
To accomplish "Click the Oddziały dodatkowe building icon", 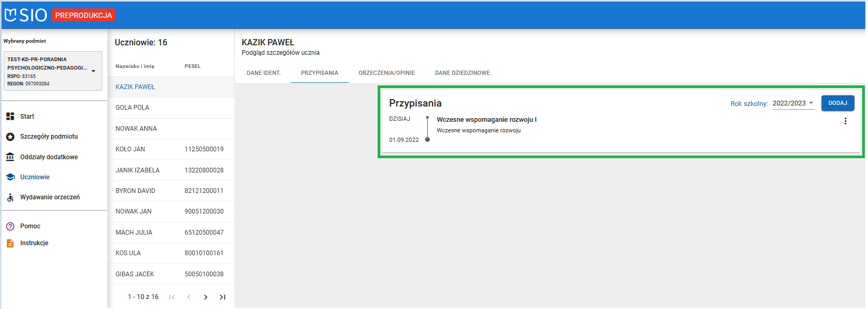I will (10, 157).
